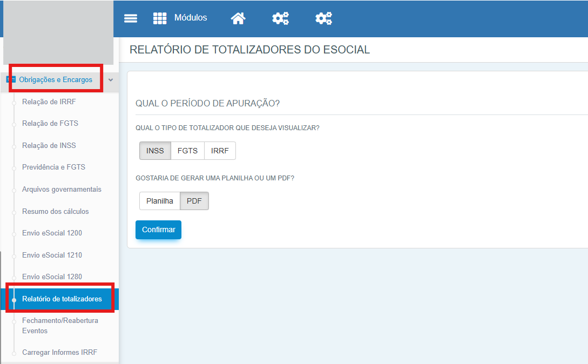Screen dimensions: 588x364
Task: Select IRRF totalizador type
Action: click(x=220, y=151)
